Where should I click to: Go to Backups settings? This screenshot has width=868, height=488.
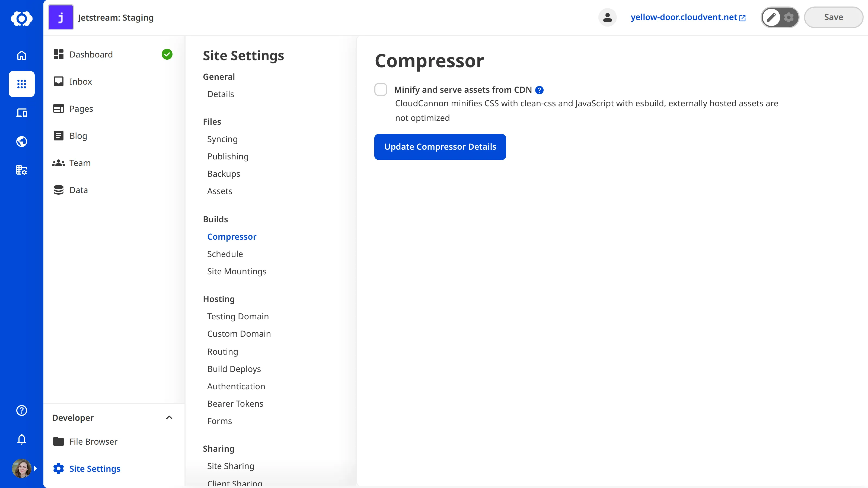pos(224,174)
